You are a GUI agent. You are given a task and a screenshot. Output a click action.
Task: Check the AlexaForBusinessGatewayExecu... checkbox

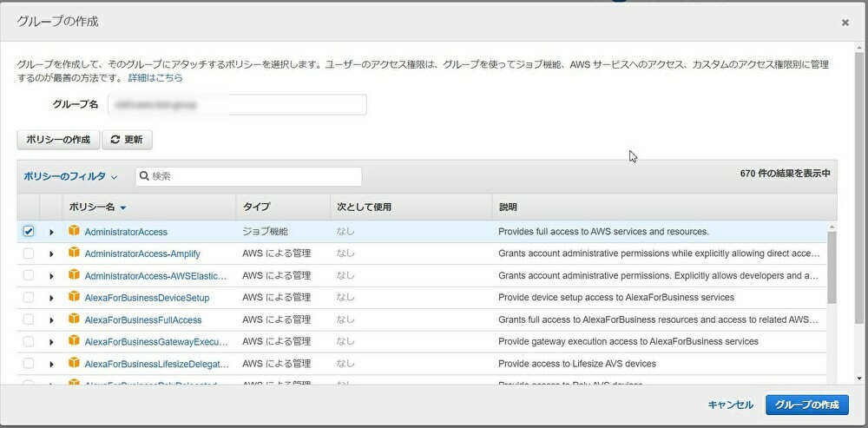pyautogui.click(x=29, y=342)
